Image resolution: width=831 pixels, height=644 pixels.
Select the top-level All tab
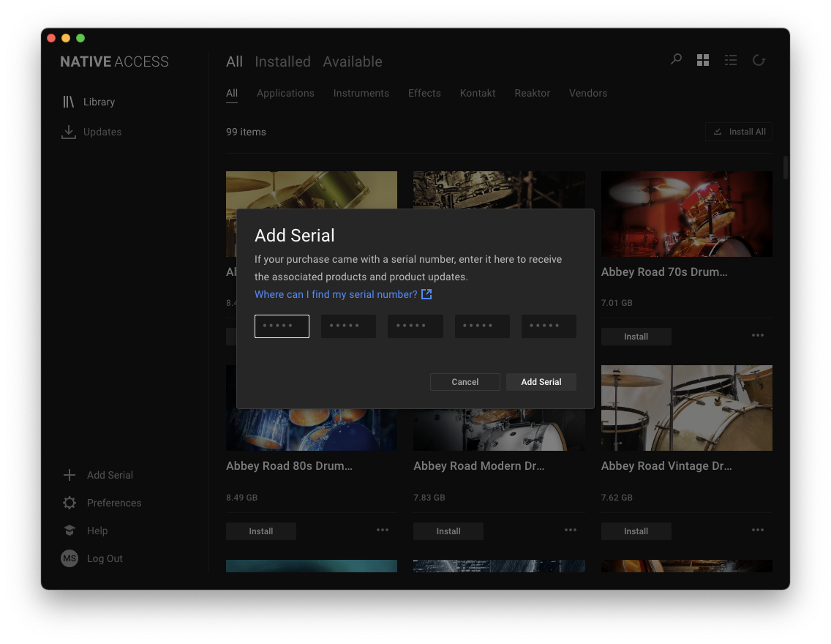coord(234,61)
